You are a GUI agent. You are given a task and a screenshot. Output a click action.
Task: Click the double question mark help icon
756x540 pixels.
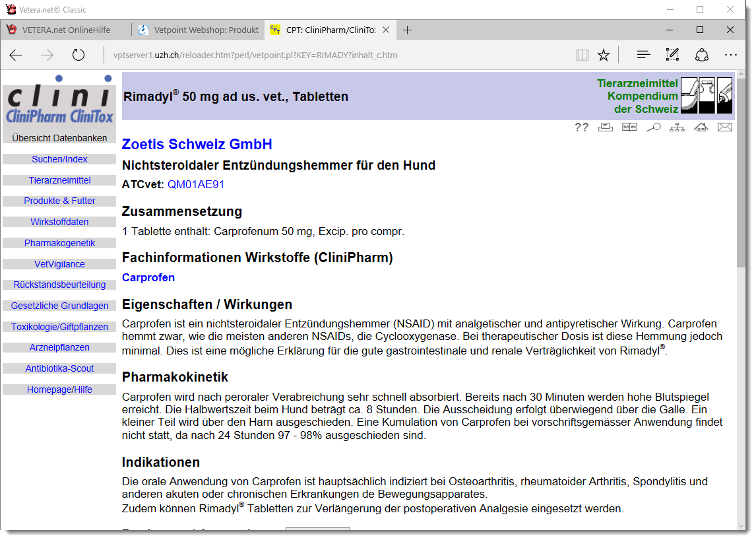[x=581, y=127]
